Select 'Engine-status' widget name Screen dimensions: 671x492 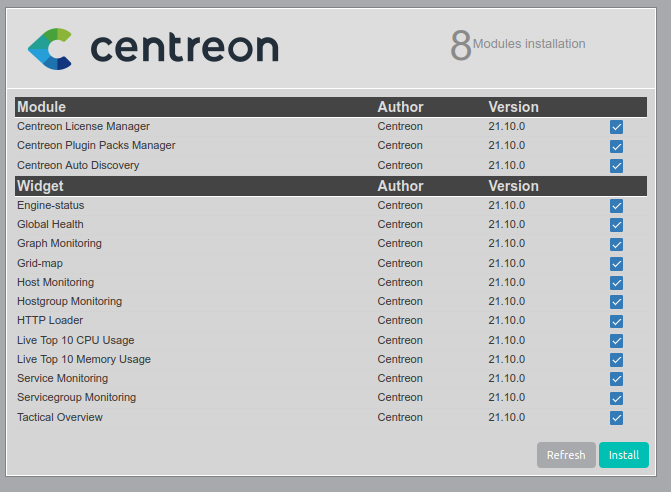coord(50,205)
